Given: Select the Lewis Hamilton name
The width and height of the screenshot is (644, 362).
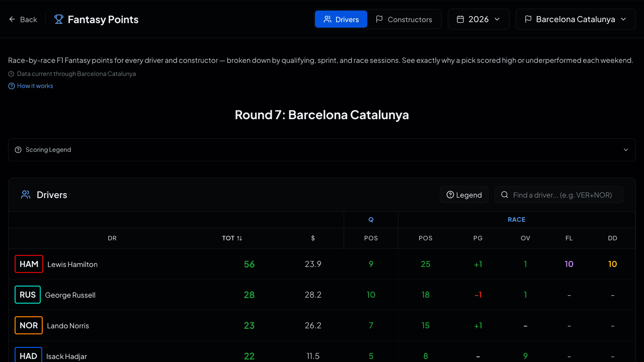Looking at the screenshot, I should [72, 264].
